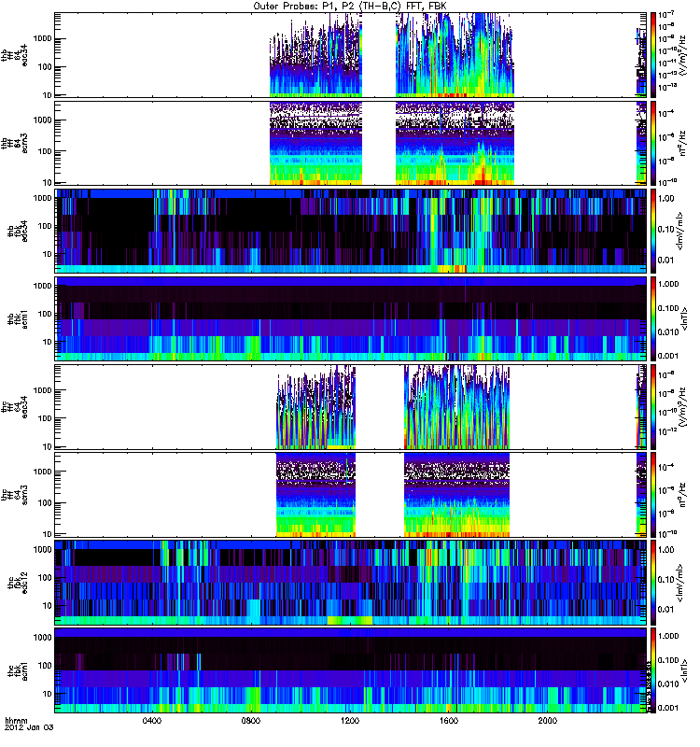Click the '0800' time axis label
700x747 pixels.
point(251,721)
